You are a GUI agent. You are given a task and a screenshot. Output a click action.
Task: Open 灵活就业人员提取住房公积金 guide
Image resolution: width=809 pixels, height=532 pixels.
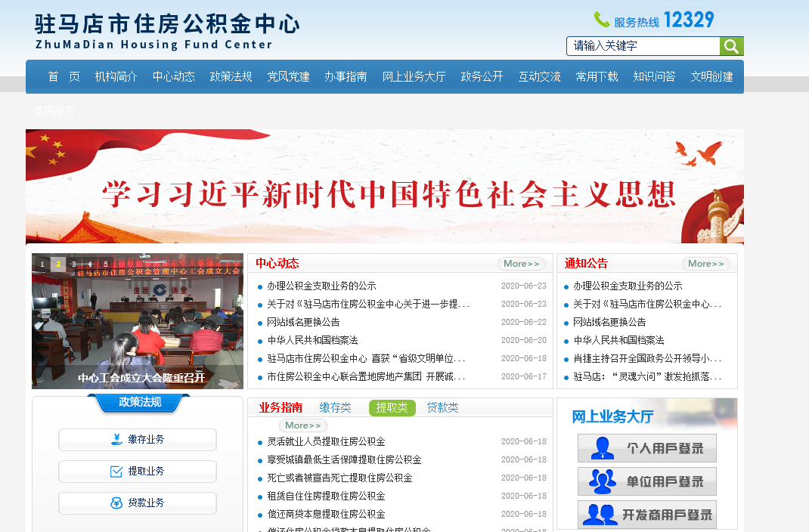pyautogui.click(x=326, y=442)
